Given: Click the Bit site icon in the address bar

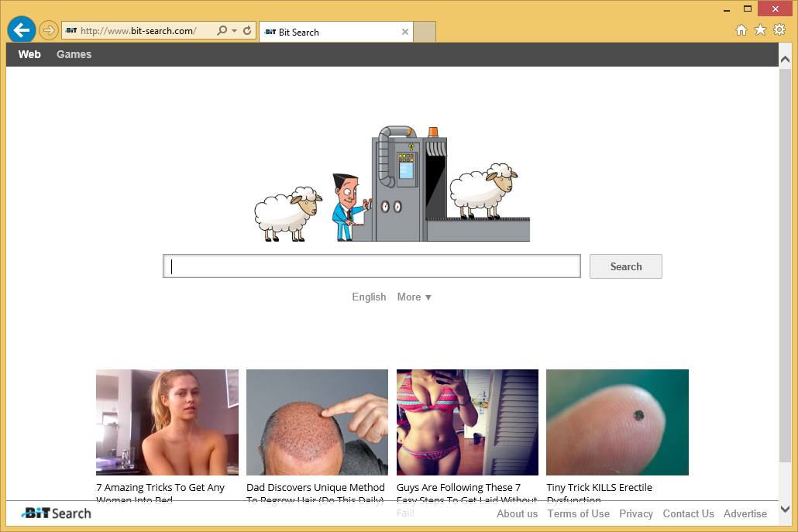Looking at the screenshot, I should (71, 29).
